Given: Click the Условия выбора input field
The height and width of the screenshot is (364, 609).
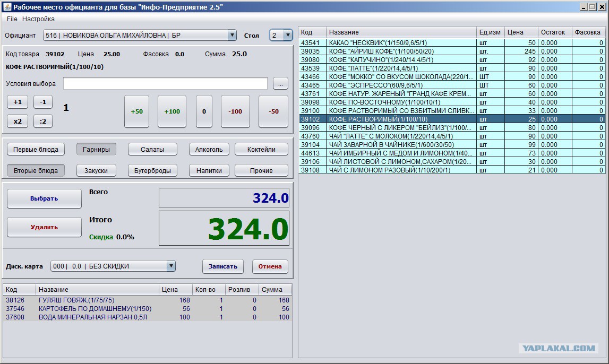Looking at the screenshot, I should 165,83.
